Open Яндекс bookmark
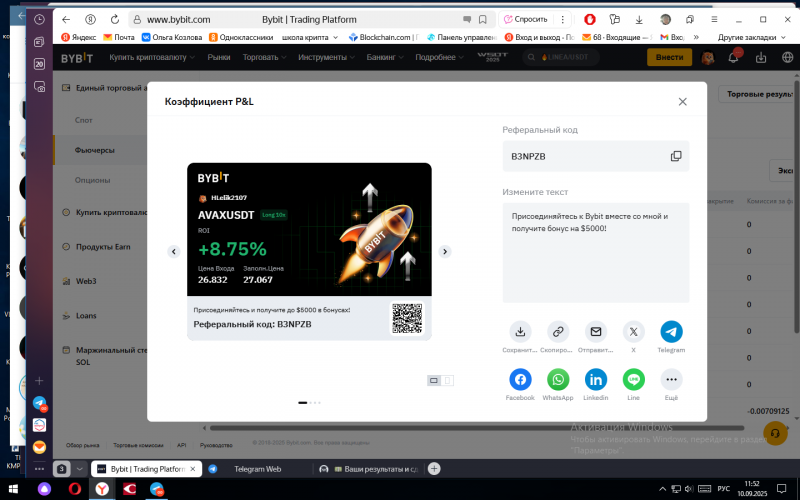 [x=79, y=37]
